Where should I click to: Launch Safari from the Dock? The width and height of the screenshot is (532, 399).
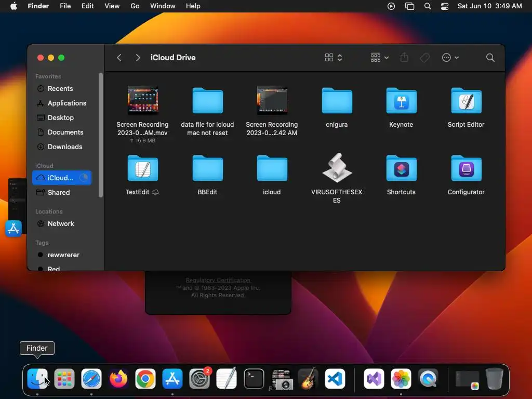click(x=91, y=379)
